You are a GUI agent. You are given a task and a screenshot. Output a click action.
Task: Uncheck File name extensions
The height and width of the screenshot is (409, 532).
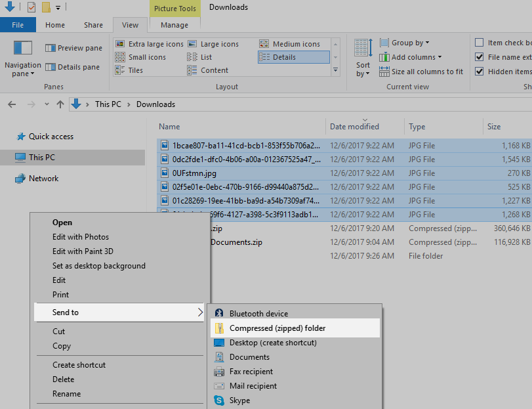pyautogui.click(x=480, y=56)
